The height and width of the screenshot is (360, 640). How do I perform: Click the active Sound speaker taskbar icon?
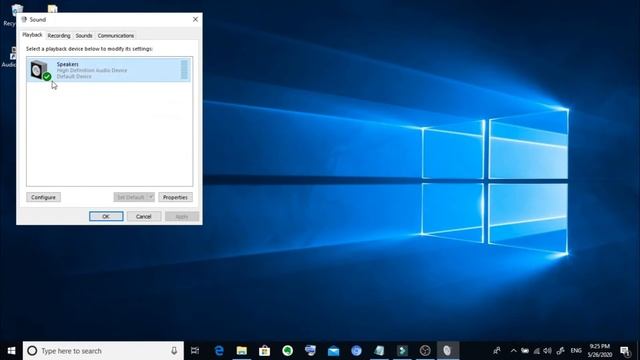click(448, 351)
